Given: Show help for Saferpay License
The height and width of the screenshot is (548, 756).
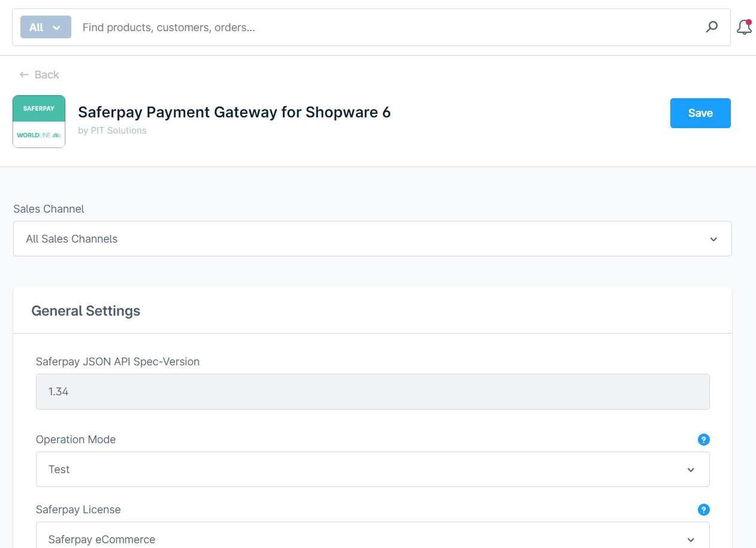Looking at the screenshot, I should [x=703, y=510].
